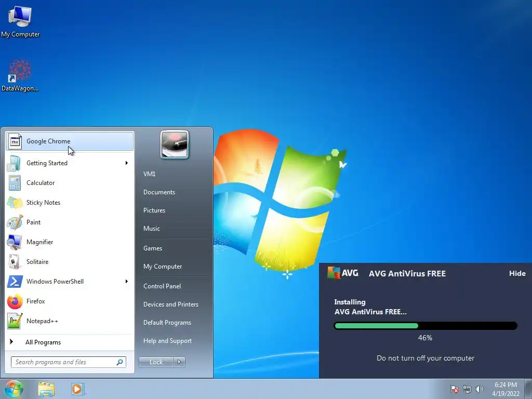The height and width of the screenshot is (399, 532).
Task: Hide the AVG installer panel
Action: click(x=517, y=273)
